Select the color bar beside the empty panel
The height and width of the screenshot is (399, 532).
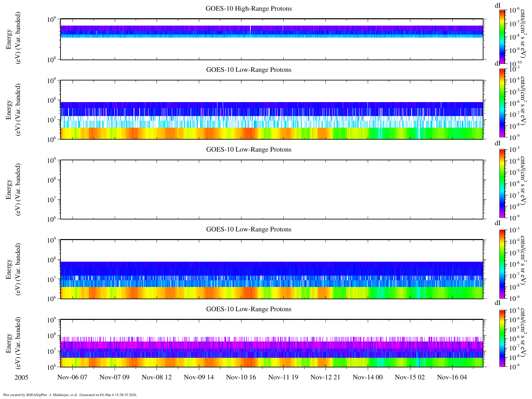point(502,184)
